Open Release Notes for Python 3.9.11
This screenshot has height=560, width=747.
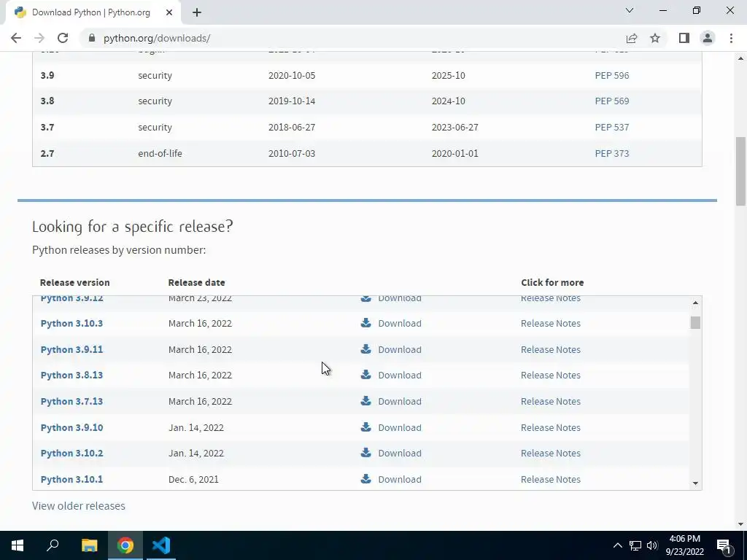pyautogui.click(x=551, y=349)
